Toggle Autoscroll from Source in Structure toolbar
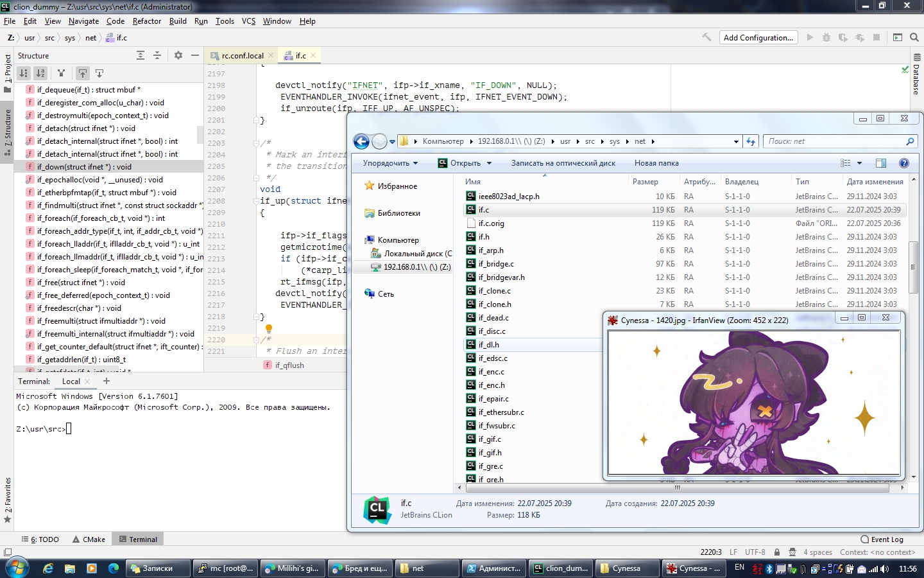Image resolution: width=924 pixels, height=578 pixels. [99, 73]
